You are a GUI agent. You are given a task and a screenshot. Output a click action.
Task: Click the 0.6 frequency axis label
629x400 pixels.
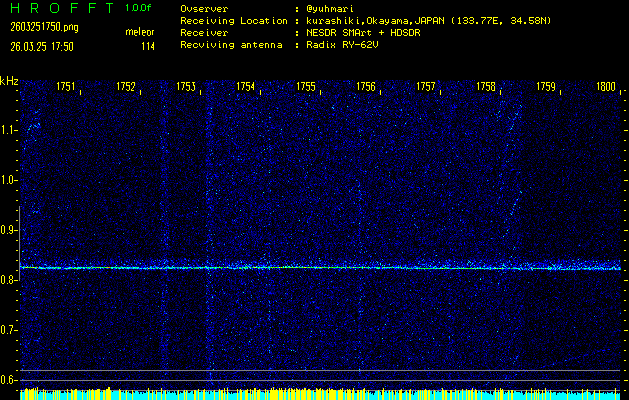click(7, 380)
